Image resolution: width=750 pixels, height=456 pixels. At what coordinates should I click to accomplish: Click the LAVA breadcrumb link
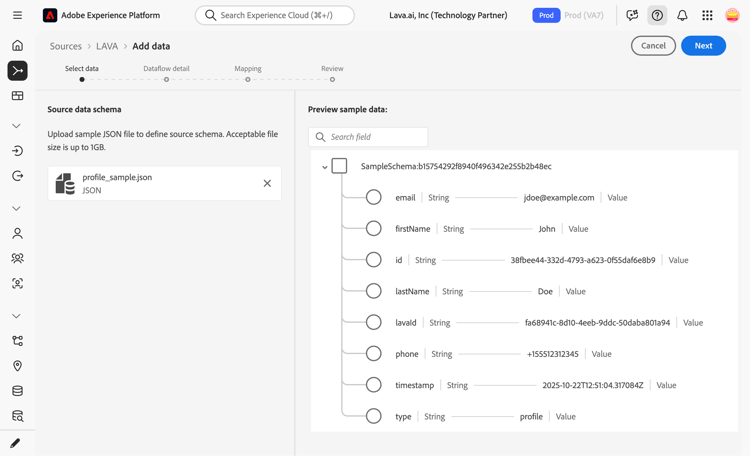tap(107, 46)
